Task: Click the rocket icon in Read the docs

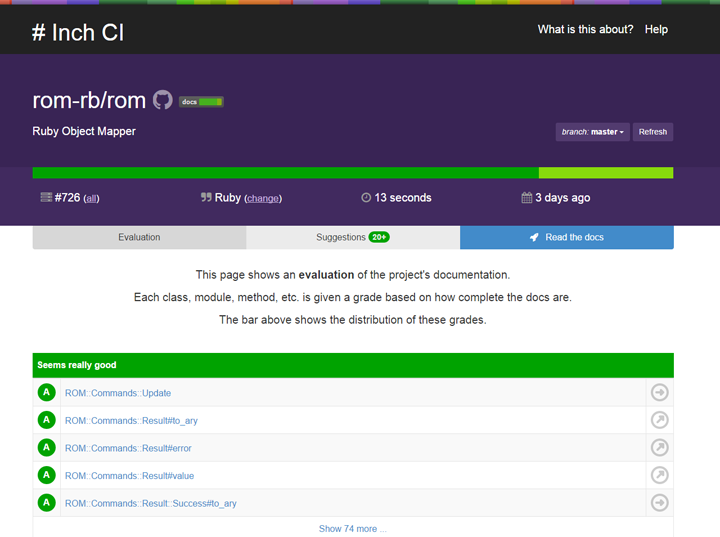Action: [534, 237]
